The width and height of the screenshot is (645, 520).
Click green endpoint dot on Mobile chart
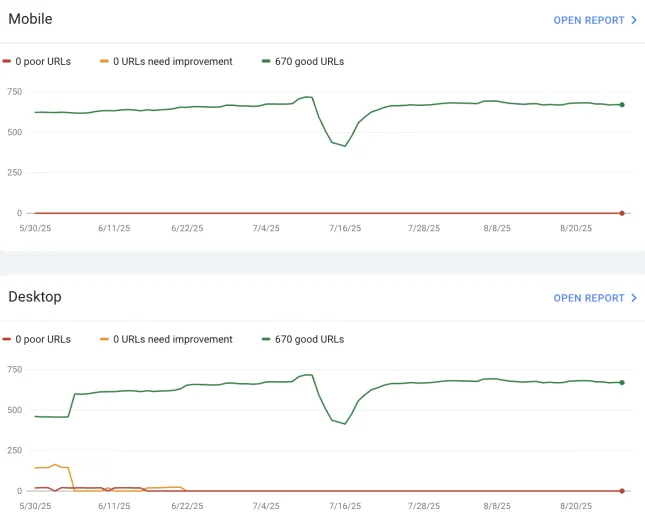click(x=622, y=105)
